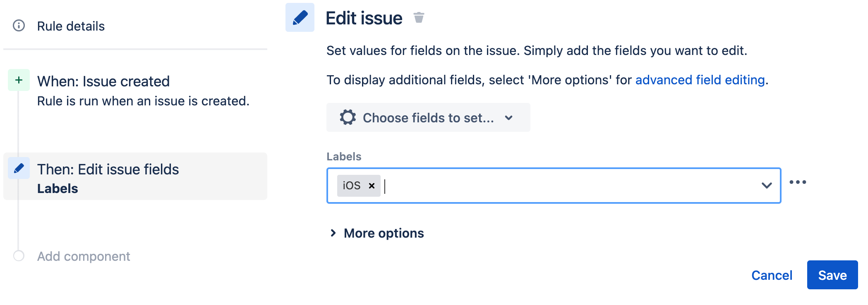Remove the iOS label with its x

(x=372, y=186)
